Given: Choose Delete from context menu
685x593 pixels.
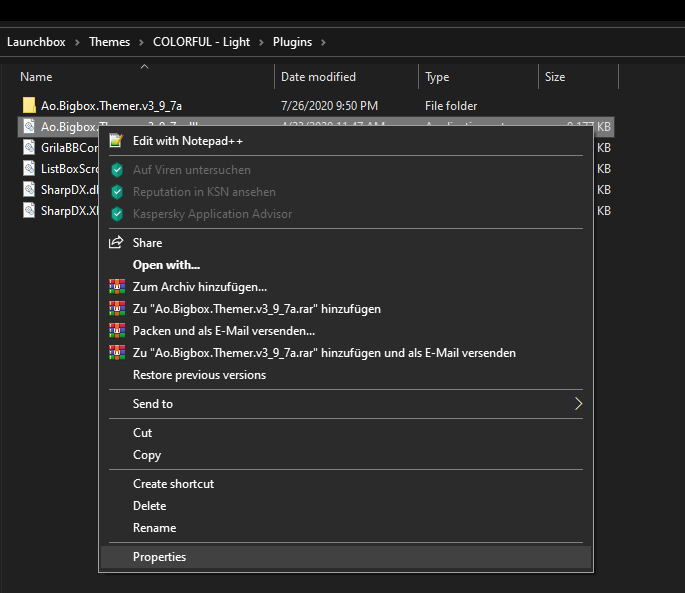Looking at the screenshot, I should click(346, 506).
